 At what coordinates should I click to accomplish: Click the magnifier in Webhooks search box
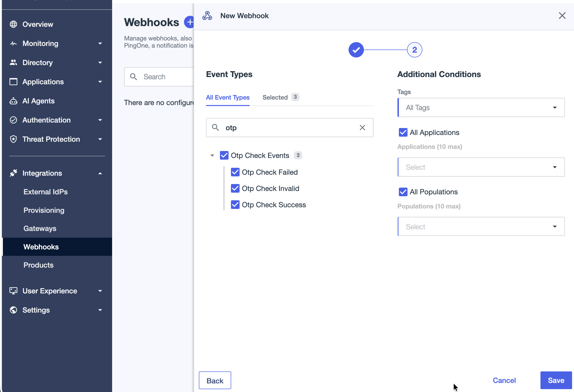click(134, 77)
